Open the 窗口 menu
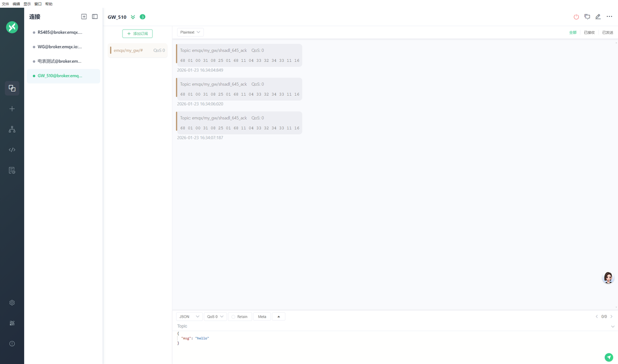The image size is (618, 364). click(38, 4)
